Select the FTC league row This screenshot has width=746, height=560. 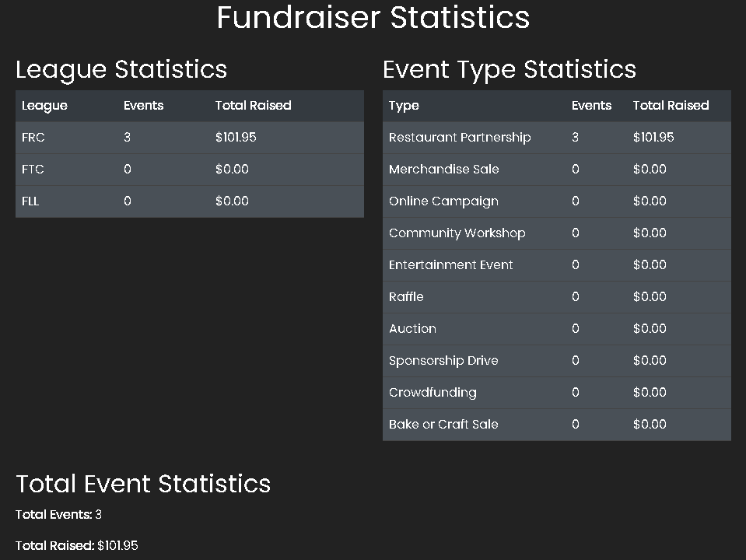click(190, 170)
